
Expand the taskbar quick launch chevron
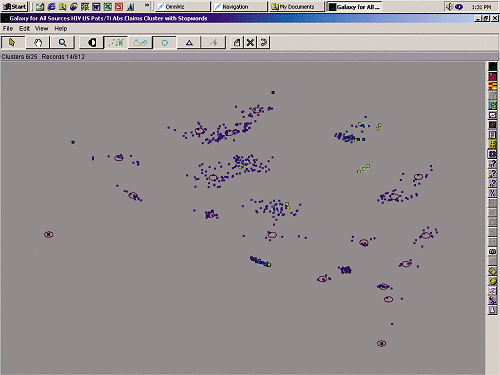147,5
